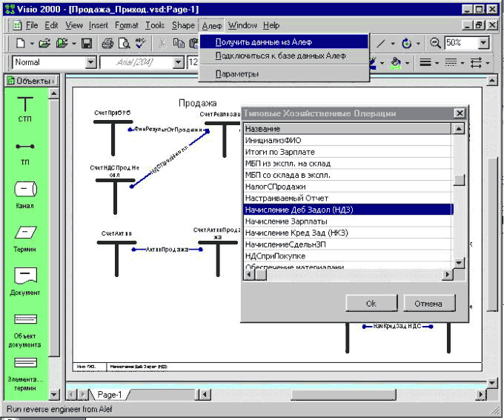Open the Edit menu
Image resolution: width=504 pixels, height=420 pixels.
tap(51, 25)
